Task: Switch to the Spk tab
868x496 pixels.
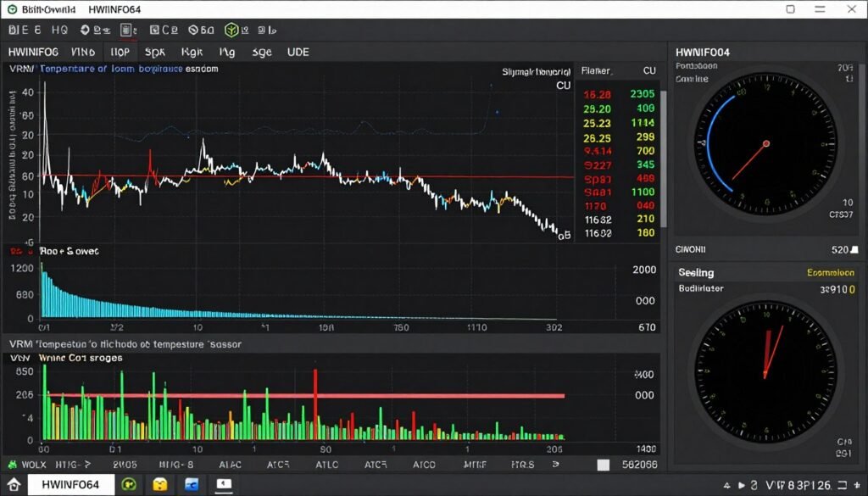Action: tap(155, 52)
